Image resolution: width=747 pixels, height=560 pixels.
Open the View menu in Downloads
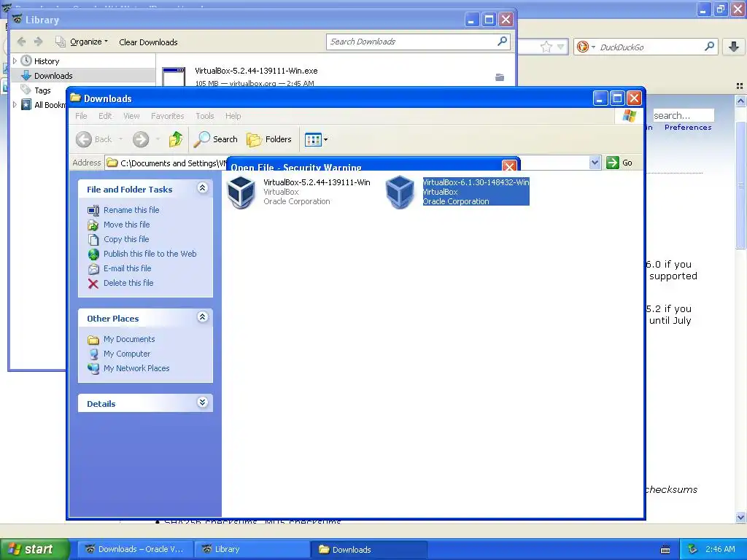click(131, 116)
